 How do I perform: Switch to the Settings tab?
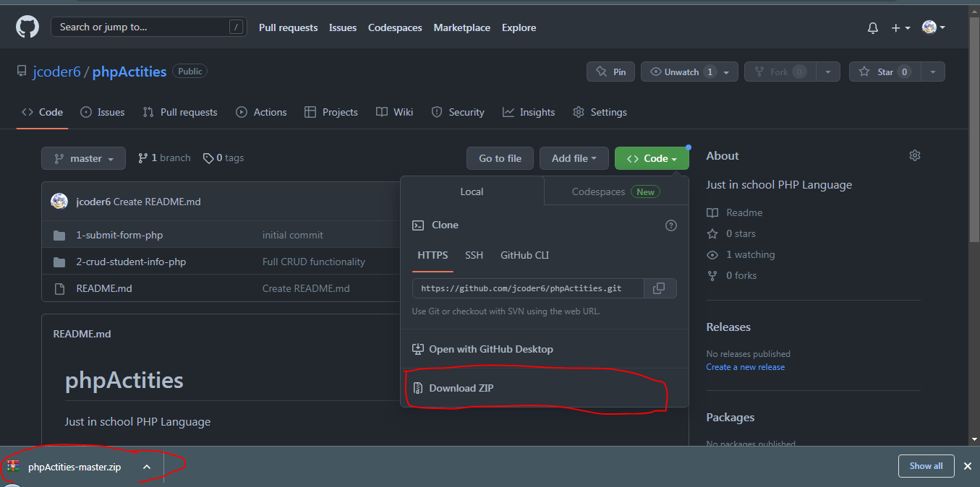[x=600, y=112]
